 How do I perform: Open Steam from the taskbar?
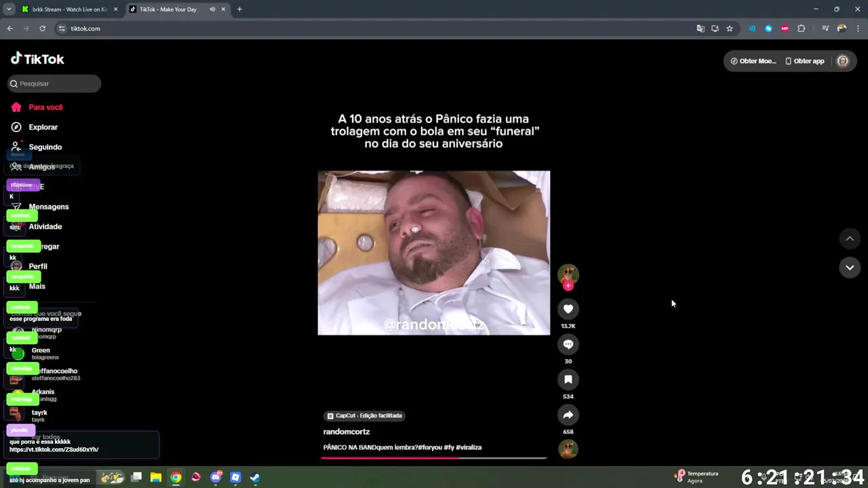(255, 477)
